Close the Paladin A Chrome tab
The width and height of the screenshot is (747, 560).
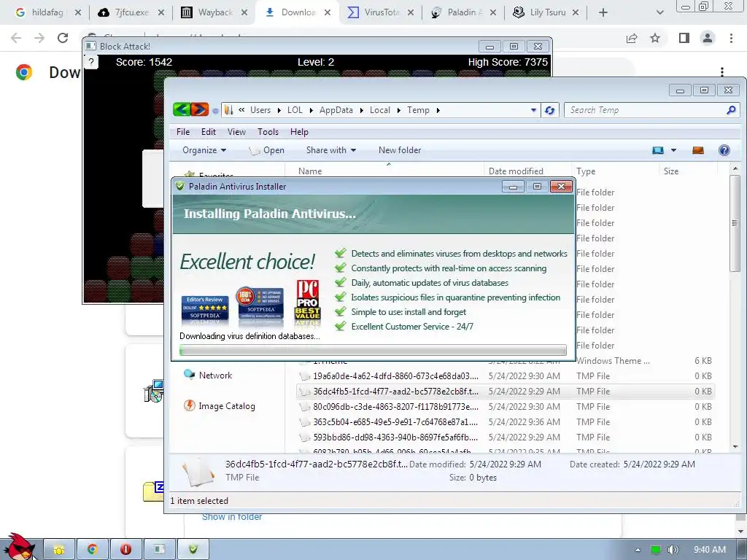point(493,12)
